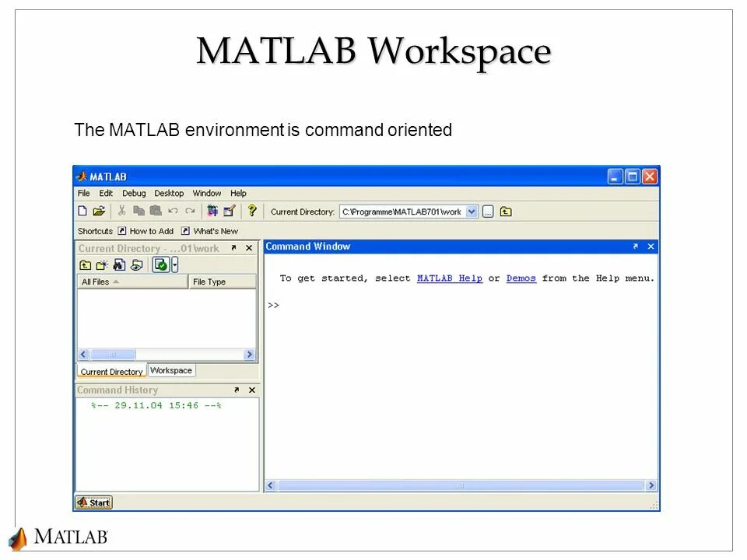Expand the Current Directory path dropdown
The height and width of the screenshot is (560, 747).
pyautogui.click(x=472, y=211)
